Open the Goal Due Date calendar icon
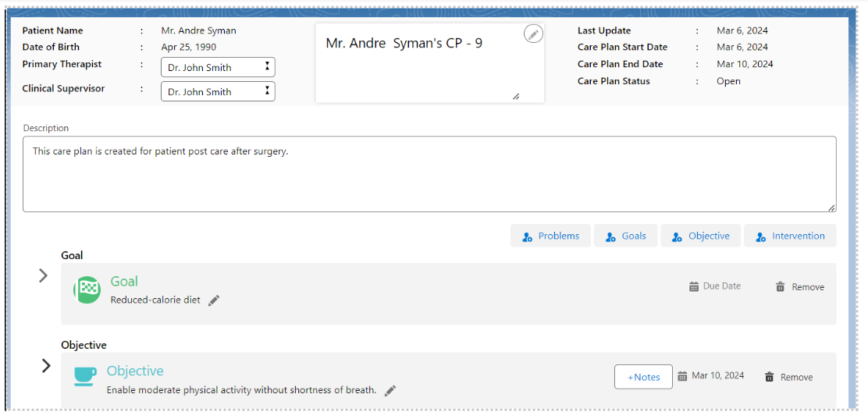This screenshot has width=868, height=419. 694,286
